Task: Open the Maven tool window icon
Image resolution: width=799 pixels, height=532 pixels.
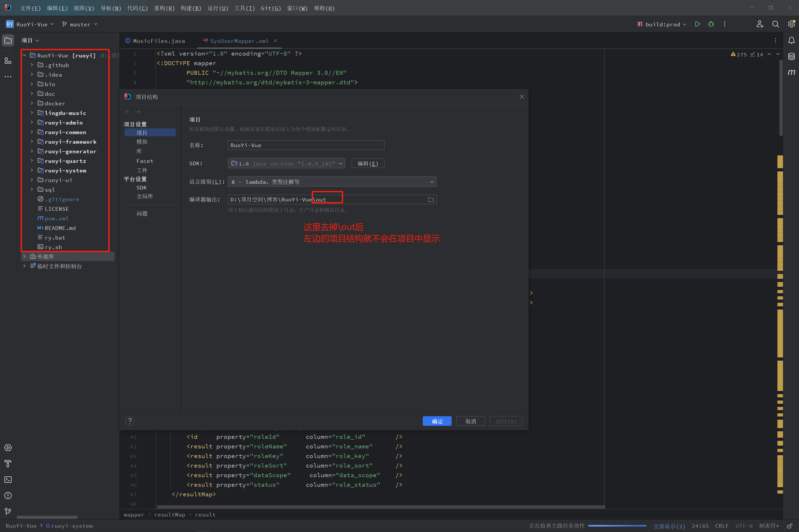Action: [791, 72]
